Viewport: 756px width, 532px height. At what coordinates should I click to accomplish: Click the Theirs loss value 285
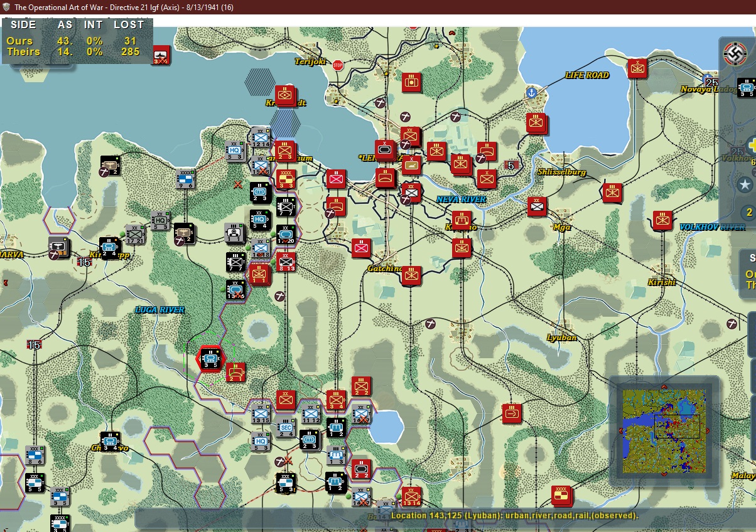tap(130, 51)
